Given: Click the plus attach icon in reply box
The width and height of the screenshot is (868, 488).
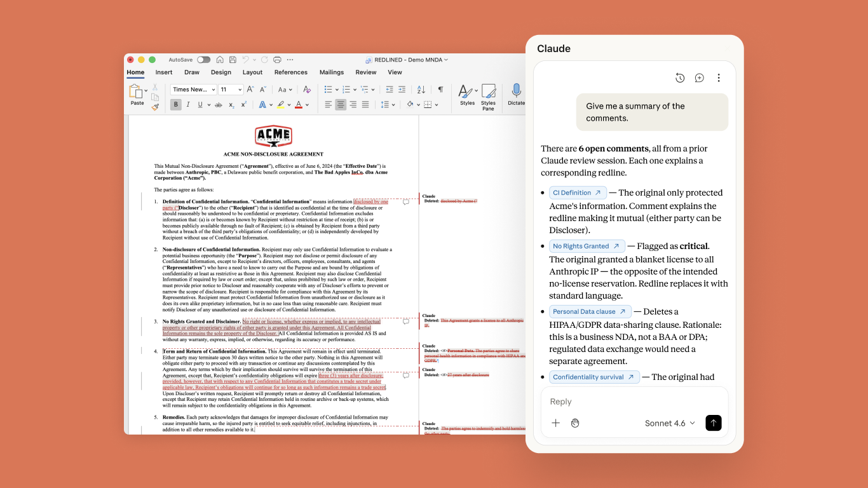Looking at the screenshot, I should [x=555, y=423].
